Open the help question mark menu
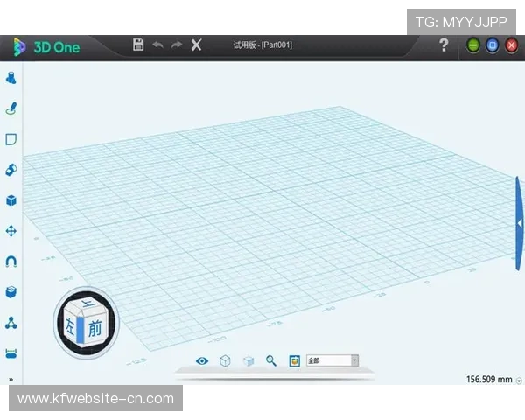The height and width of the screenshot is (420, 525). click(x=444, y=45)
